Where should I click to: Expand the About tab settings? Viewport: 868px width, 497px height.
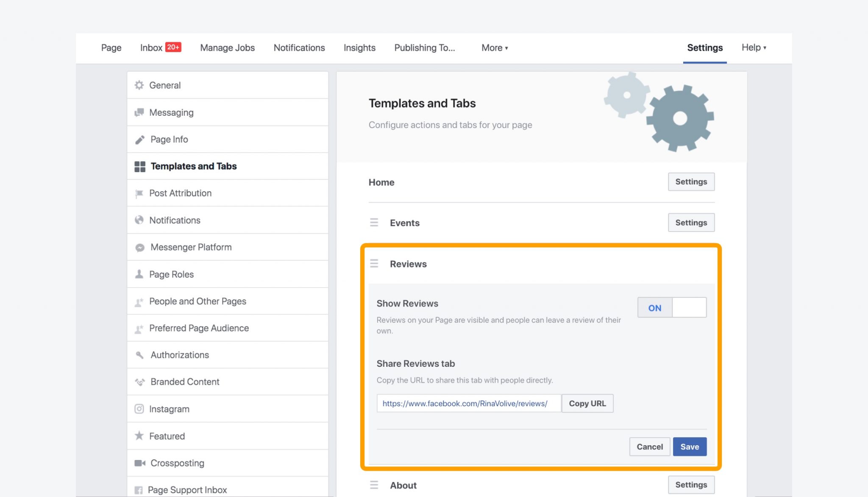tap(691, 484)
